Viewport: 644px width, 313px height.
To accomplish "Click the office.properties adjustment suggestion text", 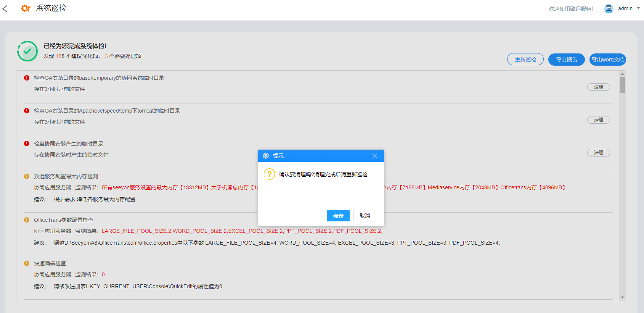I will click(277, 243).
